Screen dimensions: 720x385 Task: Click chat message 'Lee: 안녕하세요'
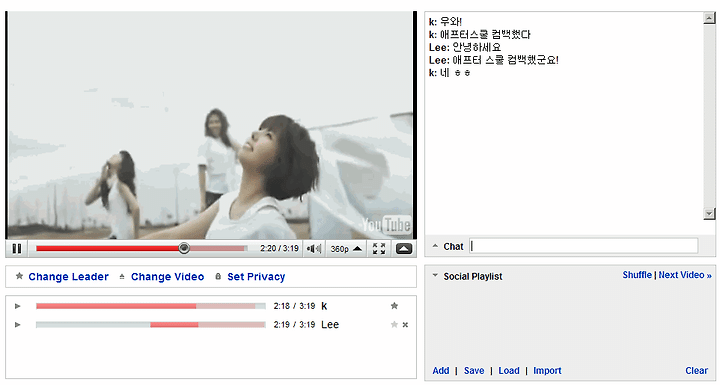[x=465, y=47]
